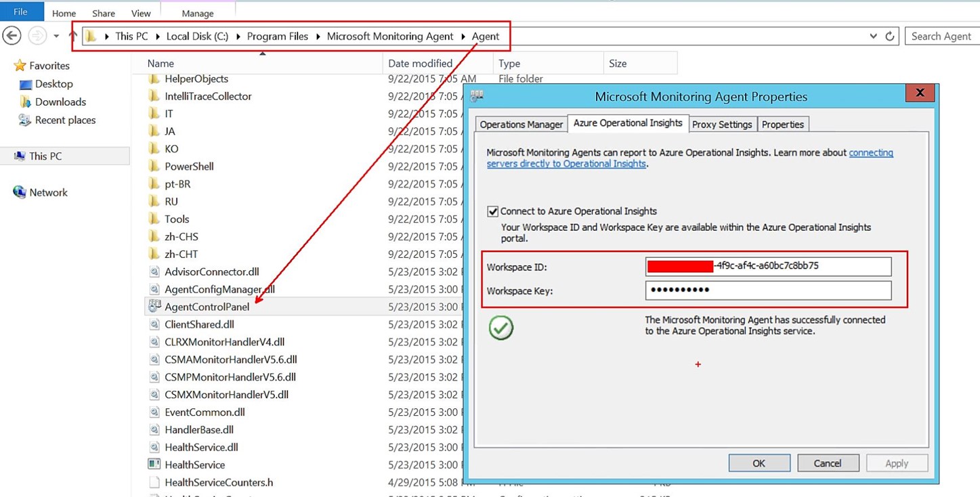The image size is (980, 497).
Task: Open the Properties tab in dialog
Action: point(783,125)
